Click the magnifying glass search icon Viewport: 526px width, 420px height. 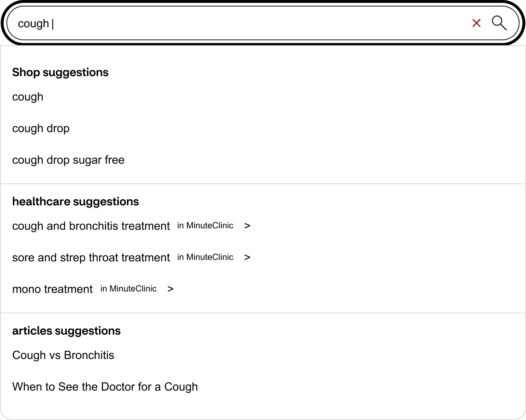[x=499, y=23]
